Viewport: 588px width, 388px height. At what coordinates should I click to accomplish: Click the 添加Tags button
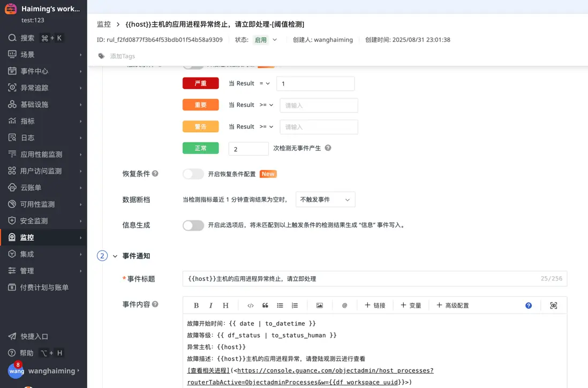[122, 56]
